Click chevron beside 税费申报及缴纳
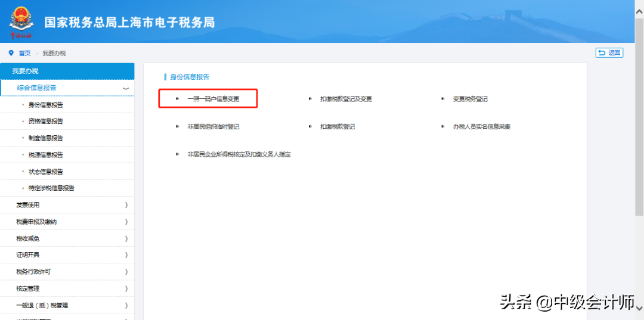 click(x=126, y=222)
